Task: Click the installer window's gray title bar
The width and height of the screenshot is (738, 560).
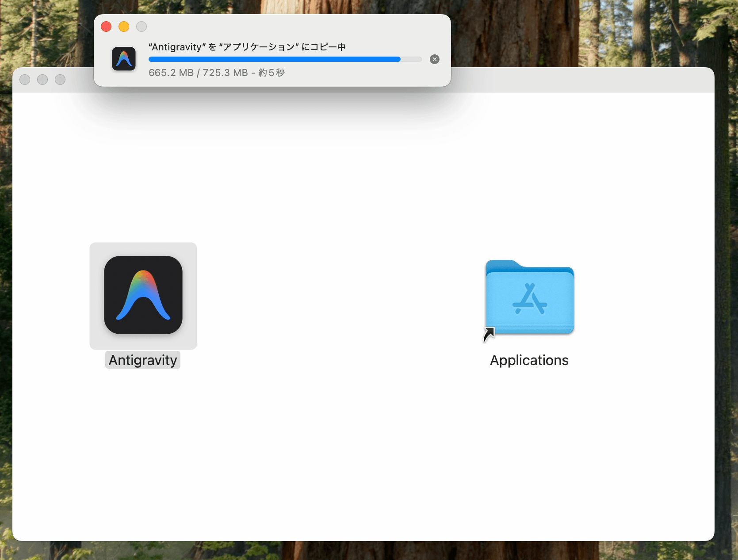Action: point(575,80)
